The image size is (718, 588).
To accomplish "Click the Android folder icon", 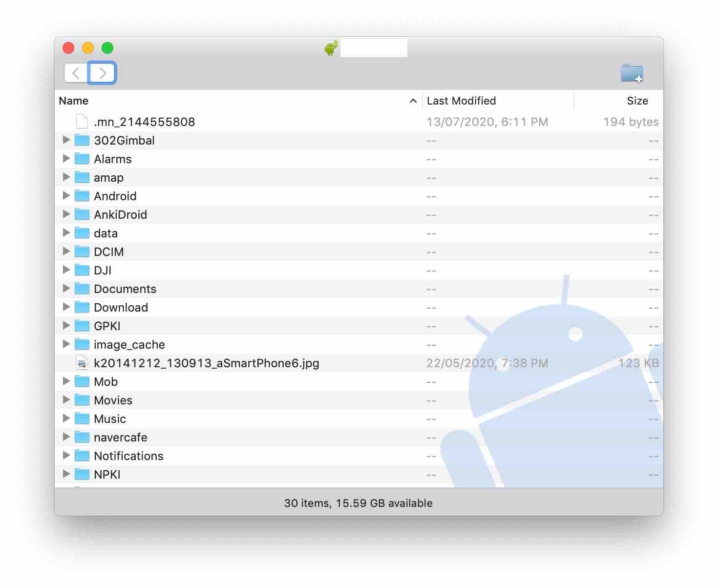I will 82,196.
